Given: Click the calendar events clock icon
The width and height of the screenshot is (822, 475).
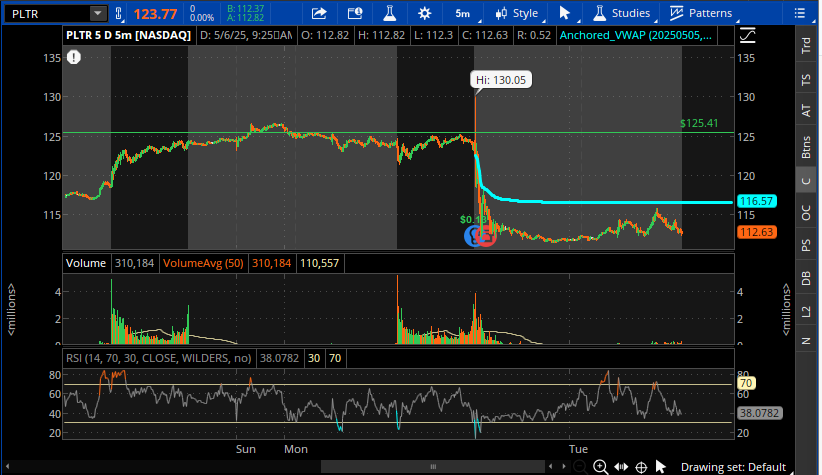Looking at the screenshot, I should click(355, 13).
